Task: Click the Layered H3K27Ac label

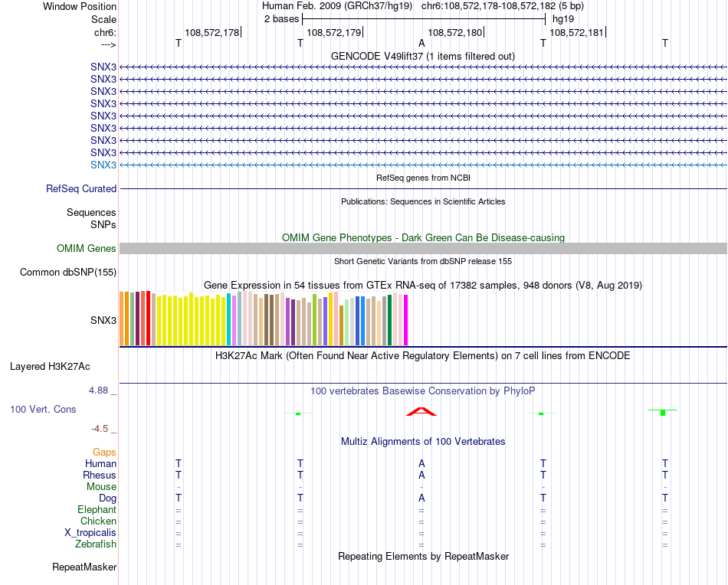Action: pos(50,367)
